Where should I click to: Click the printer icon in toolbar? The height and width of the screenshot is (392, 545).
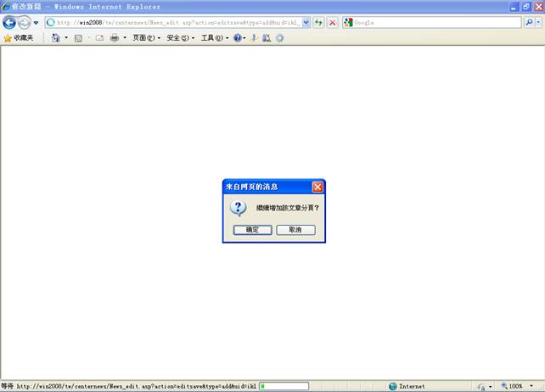pos(115,38)
